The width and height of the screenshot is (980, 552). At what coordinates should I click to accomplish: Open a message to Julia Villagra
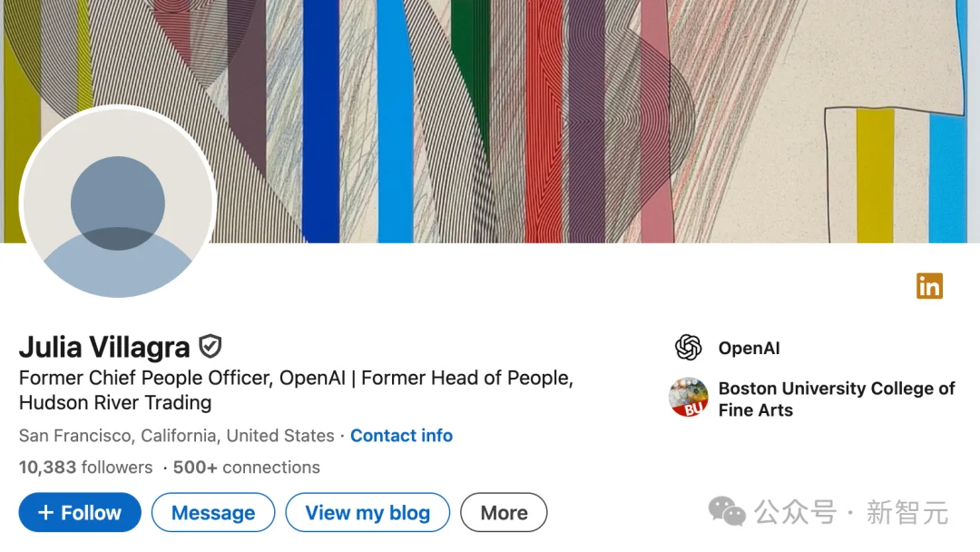[212, 512]
